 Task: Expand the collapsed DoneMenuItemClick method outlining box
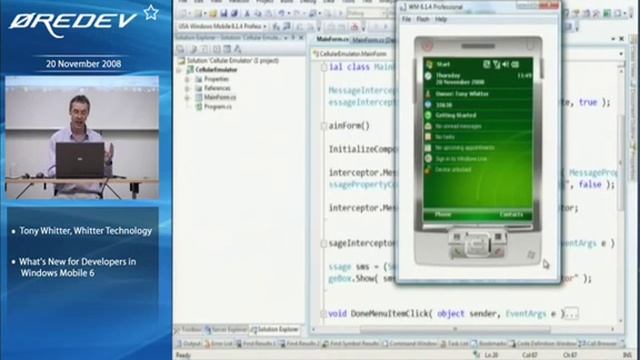click(324, 314)
